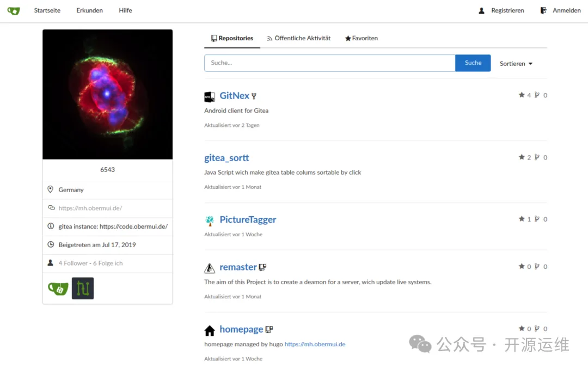Click the remaster repository warning-triangle avatar
The image size is (588, 368).
click(x=210, y=268)
